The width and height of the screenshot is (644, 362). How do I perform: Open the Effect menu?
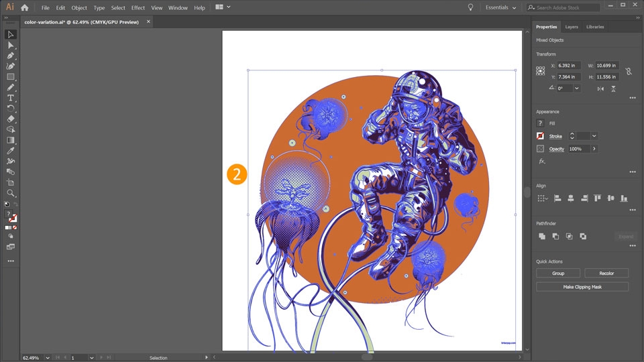(138, 8)
